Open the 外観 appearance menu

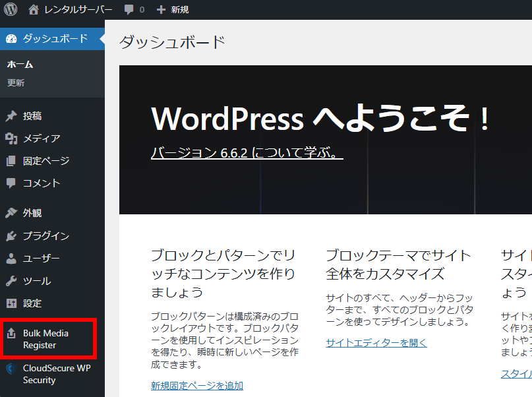point(32,213)
